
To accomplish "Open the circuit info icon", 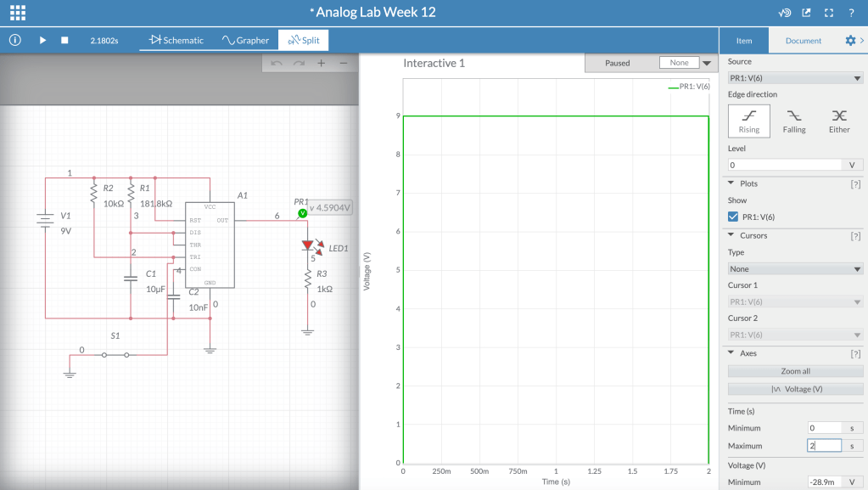I will pyautogui.click(x=15, y=40).
